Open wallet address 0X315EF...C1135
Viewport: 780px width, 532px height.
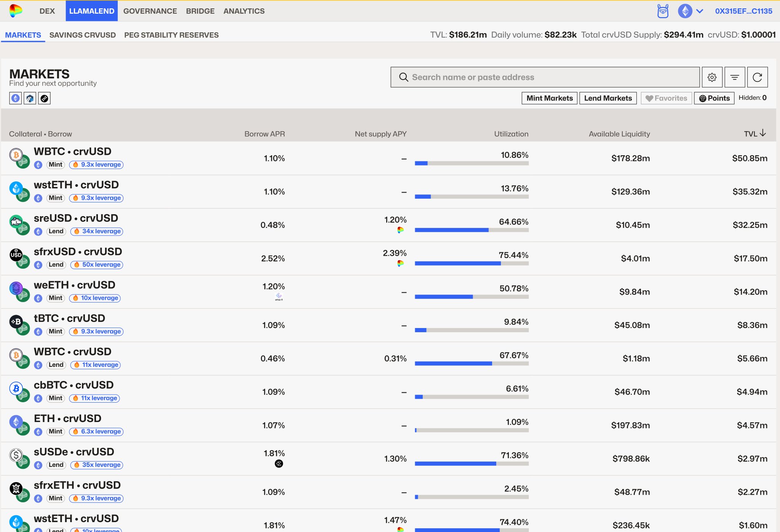pyautogui.click(x=743, y=11)
